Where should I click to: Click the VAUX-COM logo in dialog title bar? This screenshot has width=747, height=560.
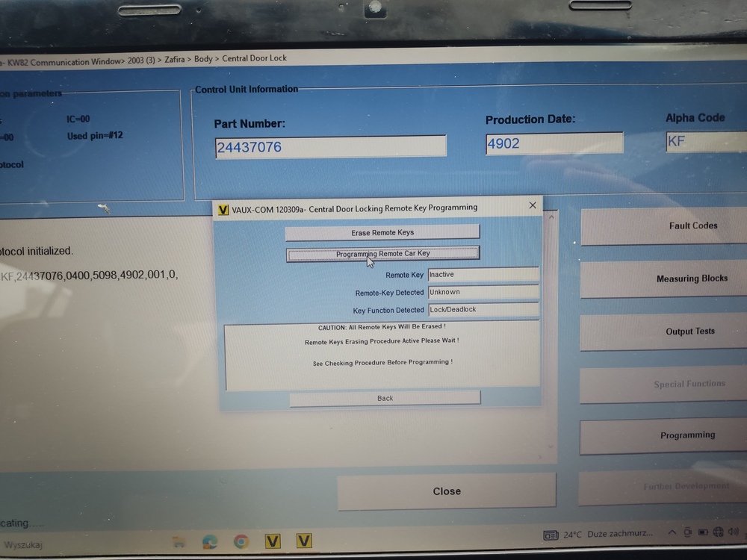[x=223, y=209]
